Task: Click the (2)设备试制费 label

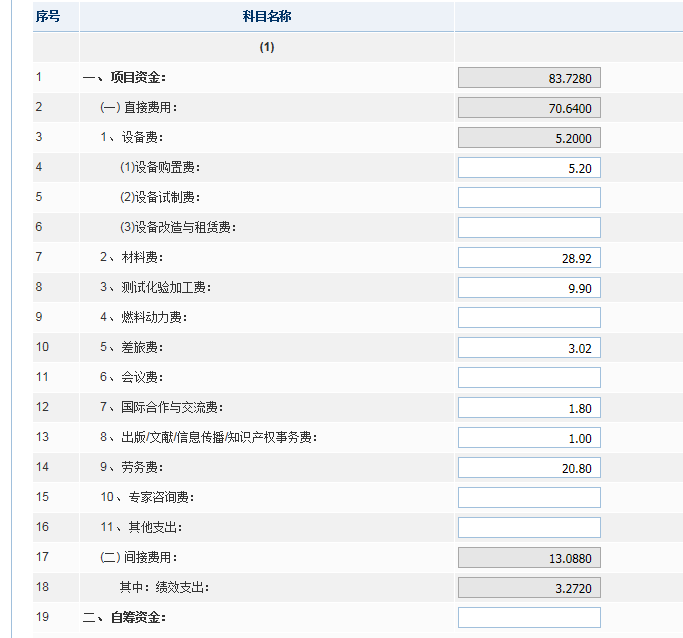Action: point(160,197)
